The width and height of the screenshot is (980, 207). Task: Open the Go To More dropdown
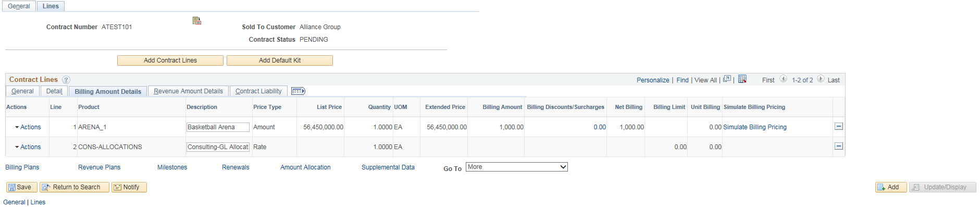pyautogui.click(x=516, y=167)
